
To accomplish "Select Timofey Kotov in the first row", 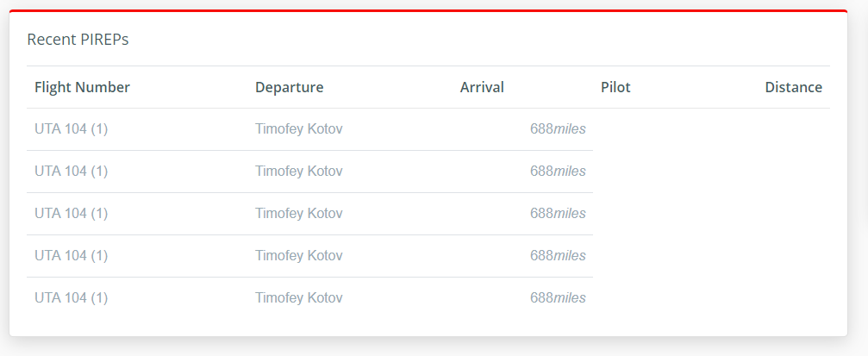I will click(298, 129).
